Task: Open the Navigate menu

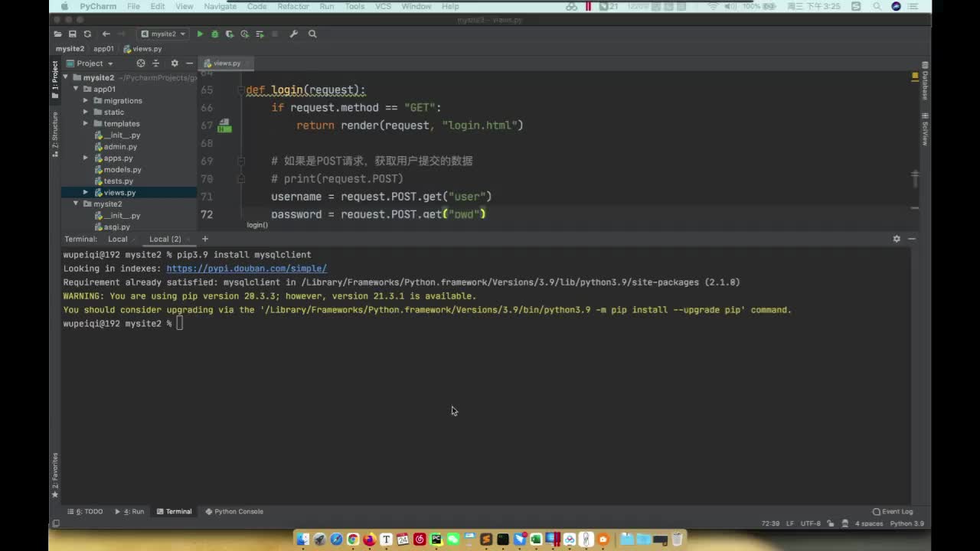Action: click(x=220, y=6)
